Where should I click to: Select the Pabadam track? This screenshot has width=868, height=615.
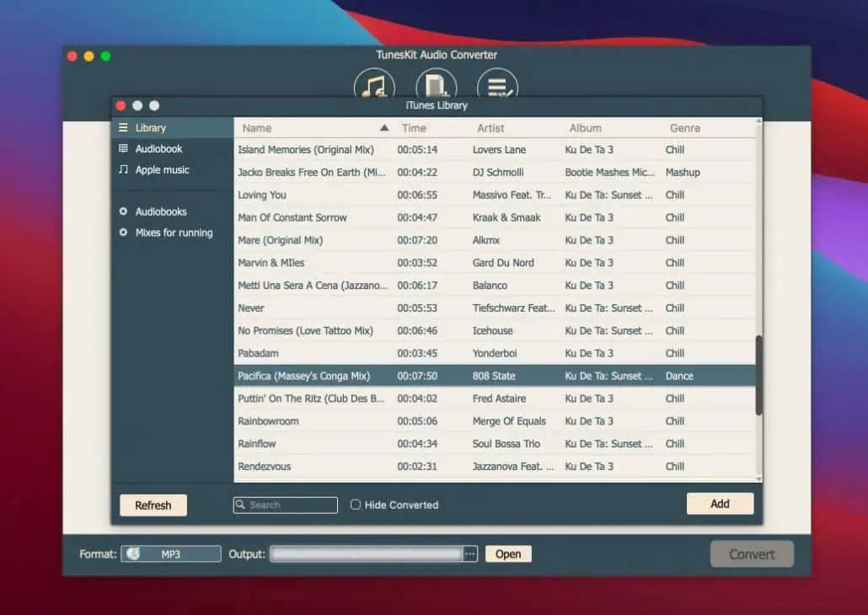(x=495, y=353)
